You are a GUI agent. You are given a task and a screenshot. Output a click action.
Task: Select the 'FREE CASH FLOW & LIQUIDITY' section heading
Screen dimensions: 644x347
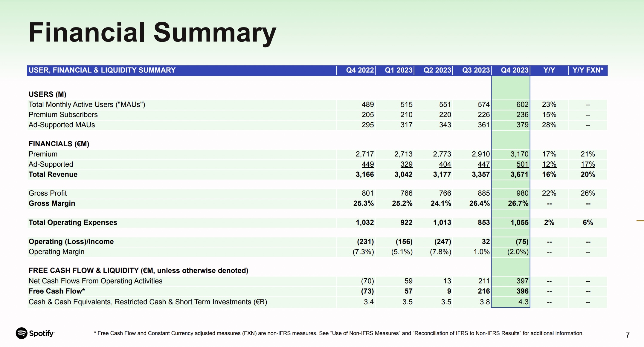[x=138, y=271]
